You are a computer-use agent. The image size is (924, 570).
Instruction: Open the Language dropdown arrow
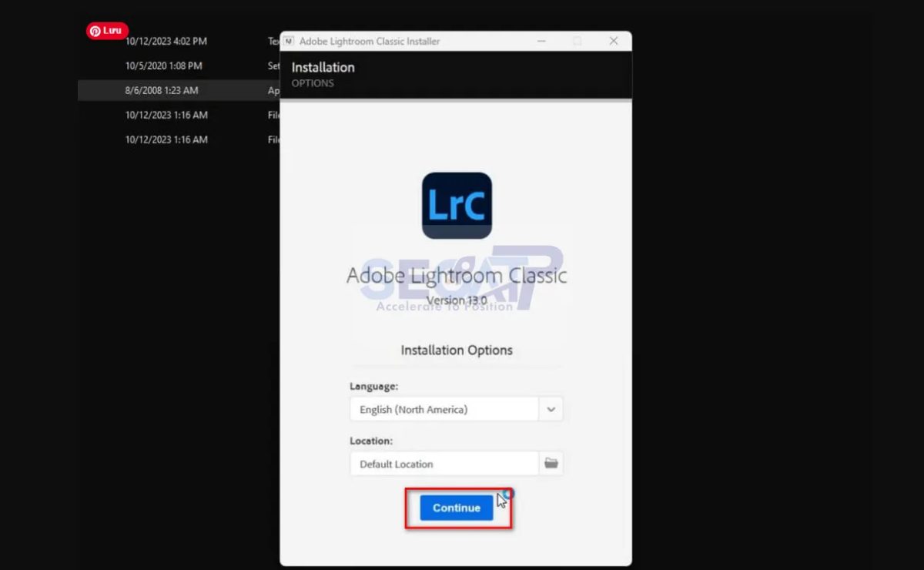(x=551, y=409)
